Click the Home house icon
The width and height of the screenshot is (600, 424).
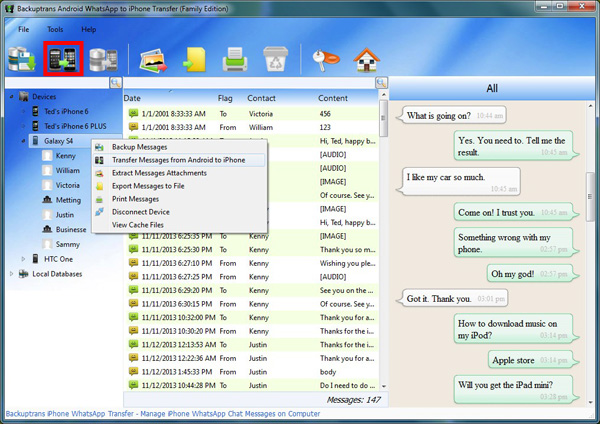click(367, 60)
